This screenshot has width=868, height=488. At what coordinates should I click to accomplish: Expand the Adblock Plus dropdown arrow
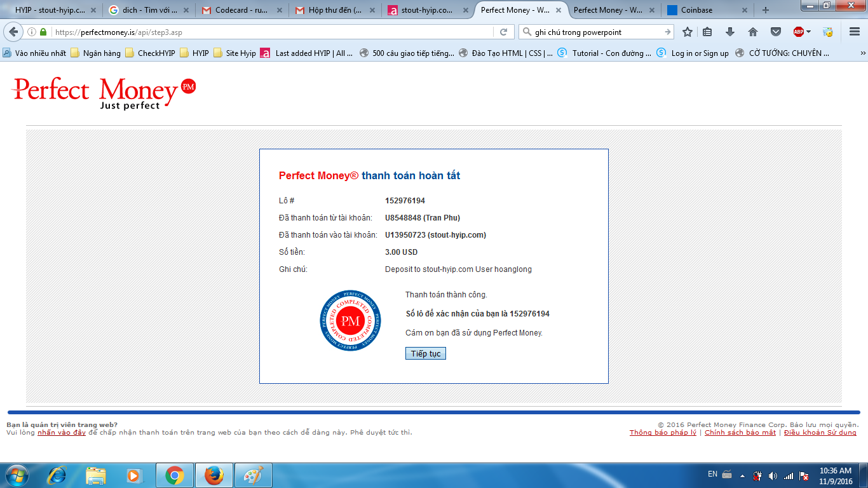tap(808, 32)
